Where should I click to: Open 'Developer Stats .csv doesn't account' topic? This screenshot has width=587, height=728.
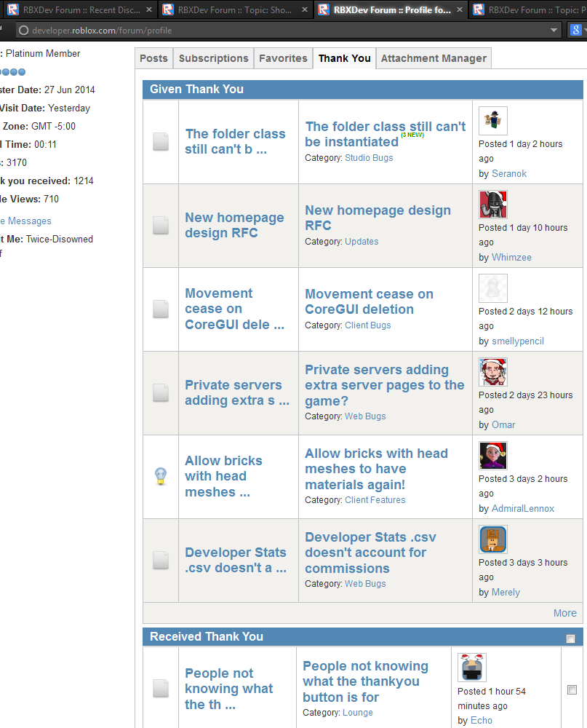370,553
